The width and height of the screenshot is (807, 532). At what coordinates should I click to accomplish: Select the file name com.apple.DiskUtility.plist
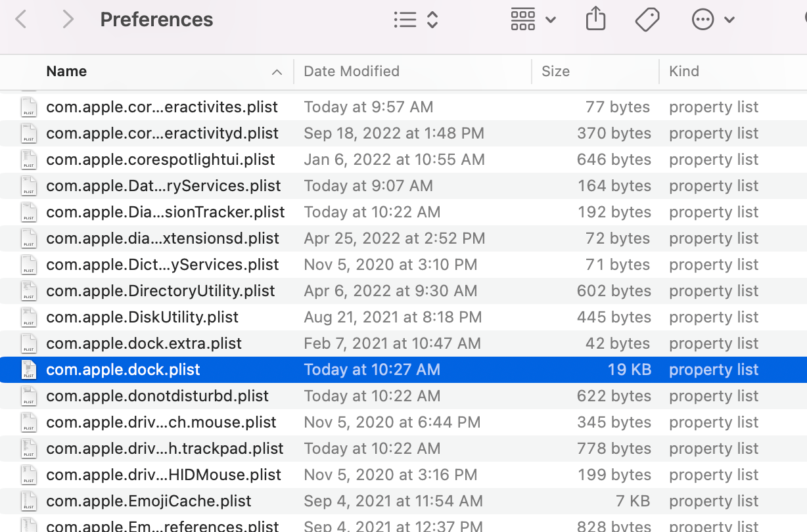pos(142,317)
